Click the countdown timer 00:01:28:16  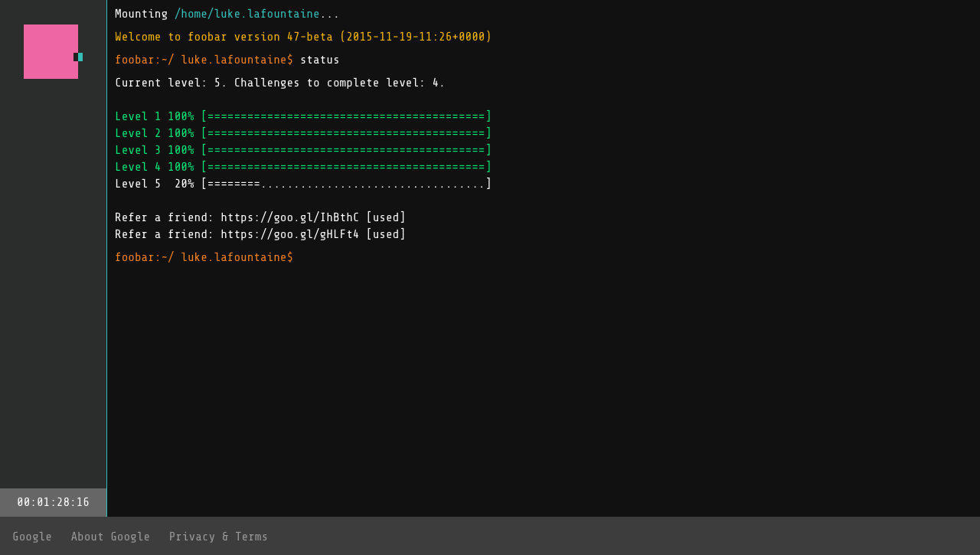coord(53,502)
